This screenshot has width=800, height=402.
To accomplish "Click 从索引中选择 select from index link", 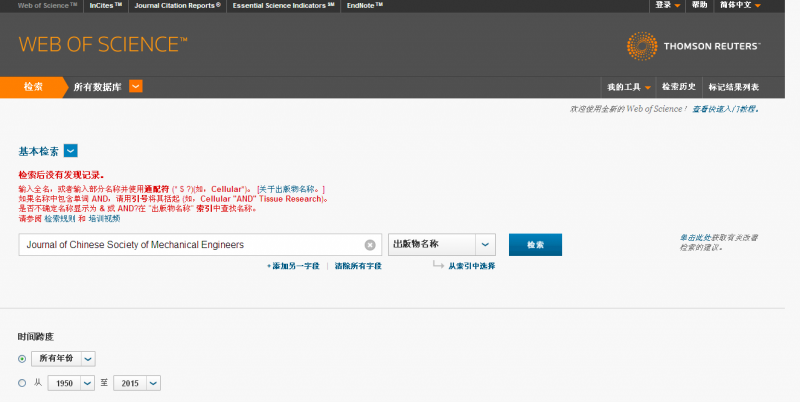I will click(471, 266).
